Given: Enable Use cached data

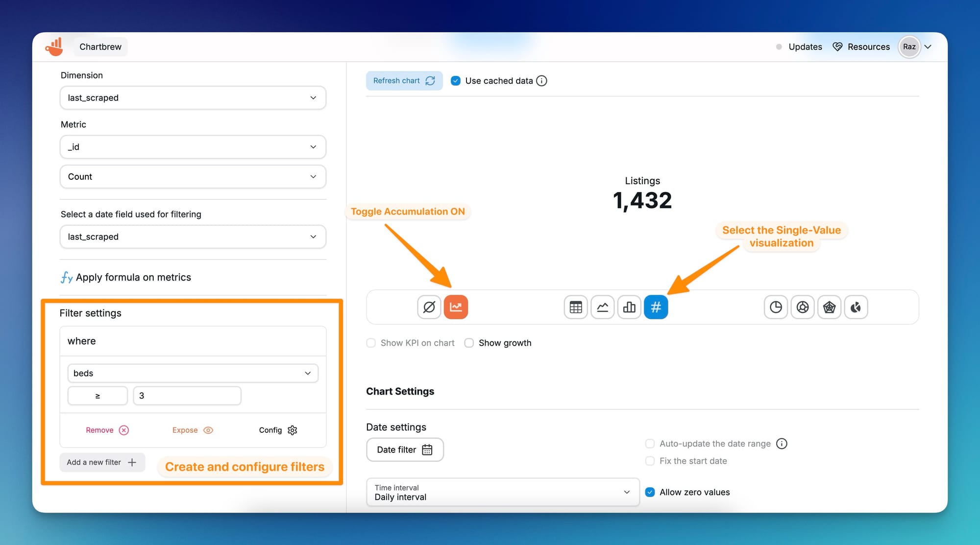Looking at the screenshot, I should [x=456, y=80].
